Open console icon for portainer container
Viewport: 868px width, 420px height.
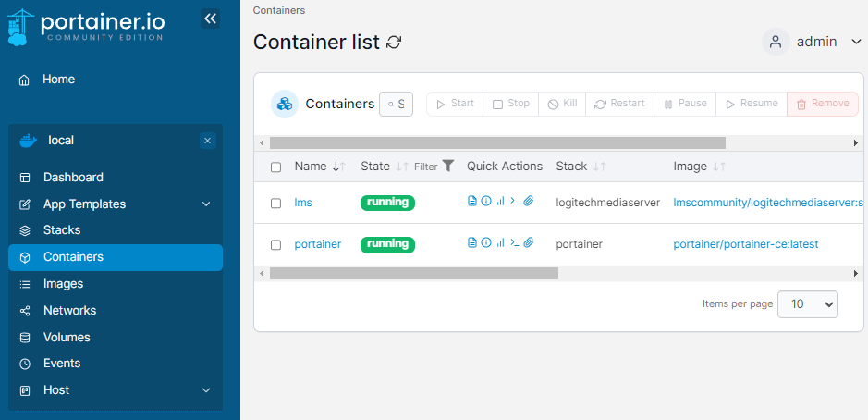click(x=514, y=242)
